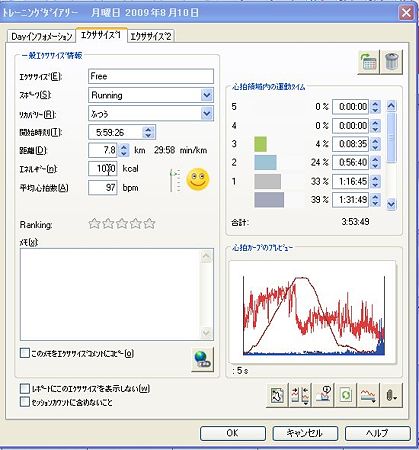This screenshot has width=419, height=450.
Task: Click the memo scroll down arrow
Action: pos(206,333)
